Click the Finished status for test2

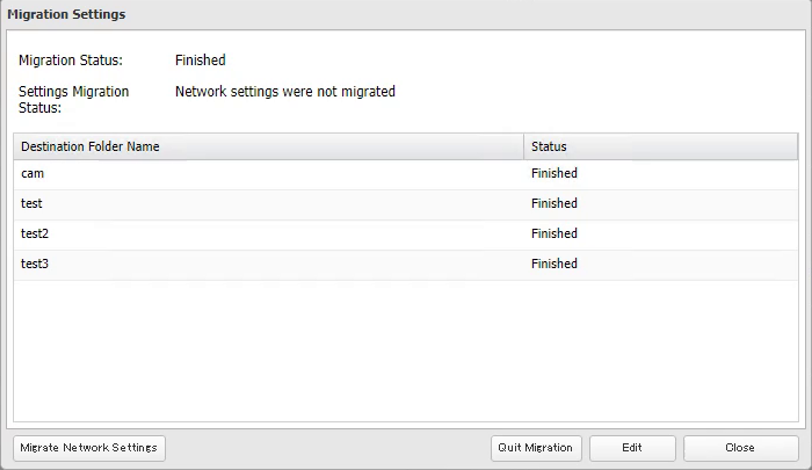554,234
